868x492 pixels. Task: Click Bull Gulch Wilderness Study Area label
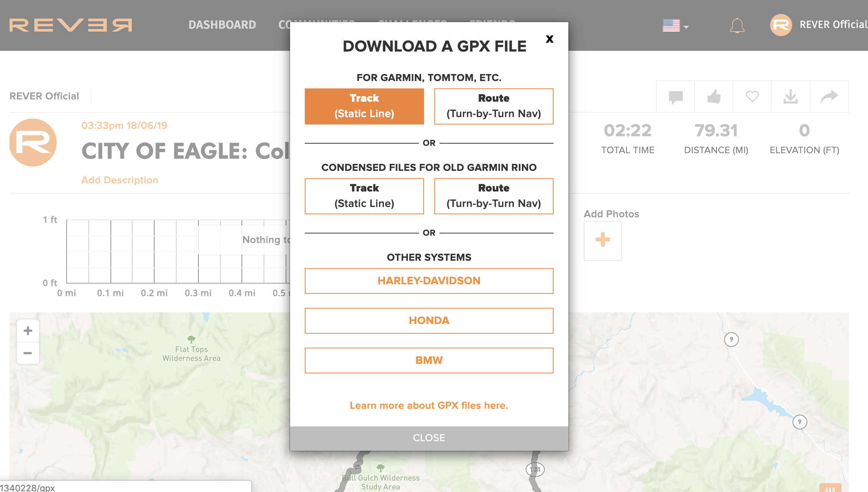[381, 482]
